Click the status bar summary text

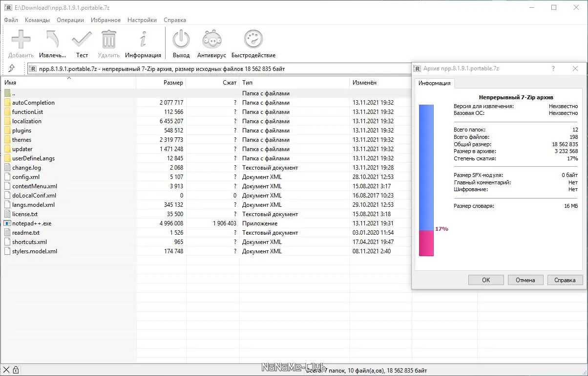[366, 370]
